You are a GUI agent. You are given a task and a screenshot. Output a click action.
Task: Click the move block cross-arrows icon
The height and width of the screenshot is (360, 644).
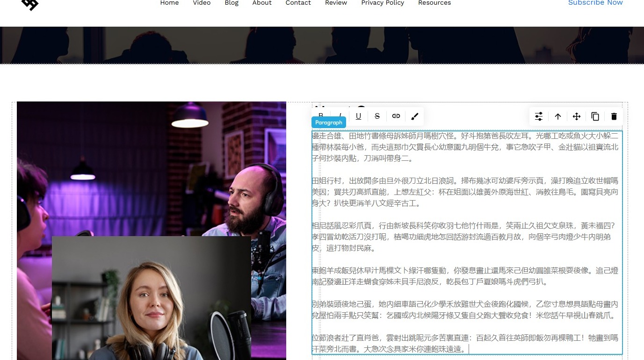click(x=577, y=116)
